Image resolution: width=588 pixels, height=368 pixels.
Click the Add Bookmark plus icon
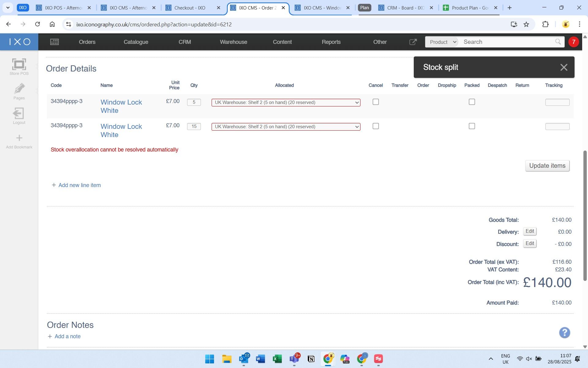pyautogui.click(x=19, y=138)
